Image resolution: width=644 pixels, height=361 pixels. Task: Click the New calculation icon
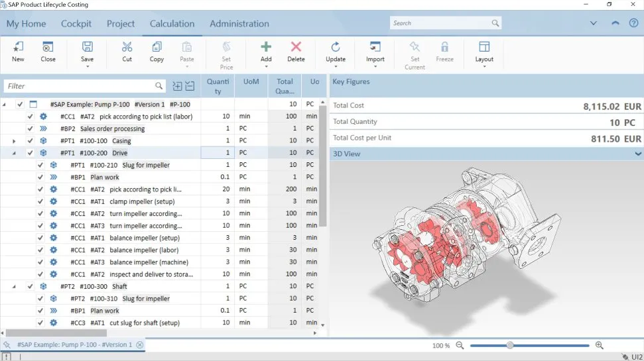[x=18, y=47]
